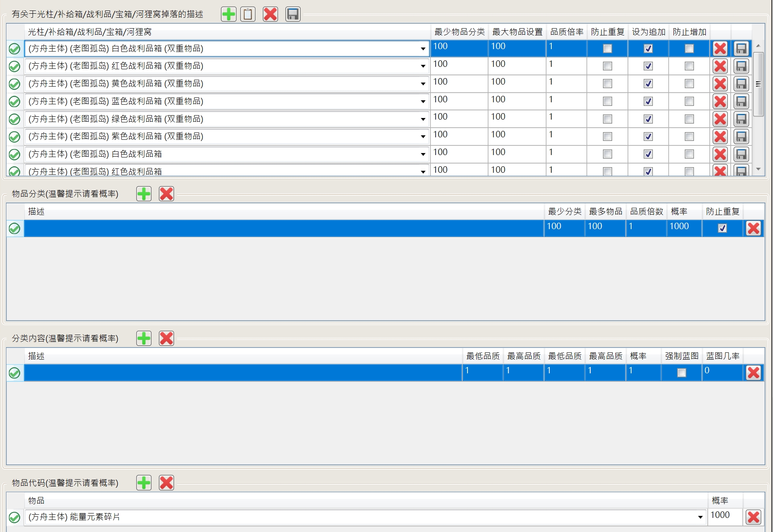The image size is (773, 532).
Task: Open dropdown for 白色战利品箱 (双重物品) row
Action: coord(423,49)
